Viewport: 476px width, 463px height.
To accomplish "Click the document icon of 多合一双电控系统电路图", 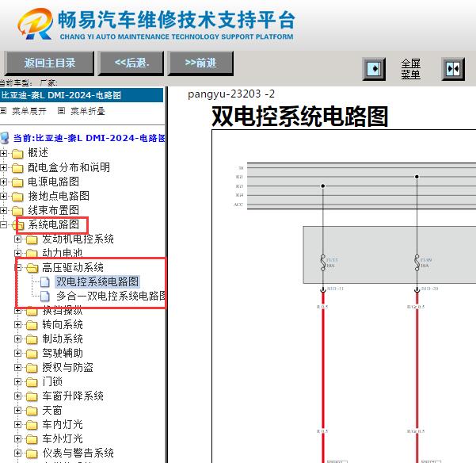I will (x=45, y=296).
